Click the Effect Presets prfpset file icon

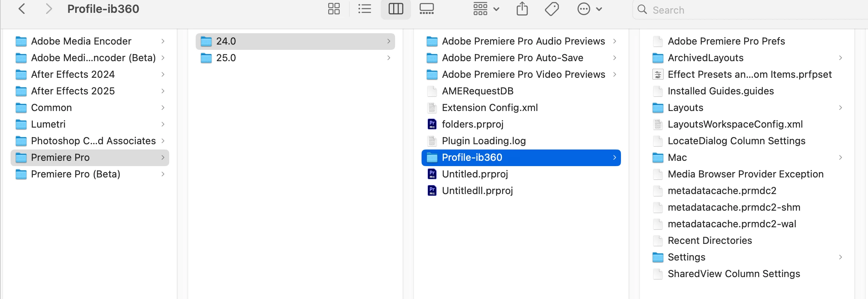[658, 74]
